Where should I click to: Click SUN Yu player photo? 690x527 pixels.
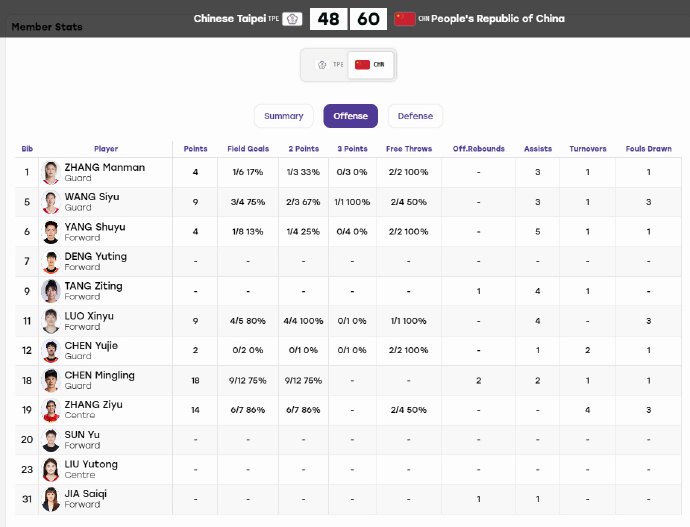coord(51,440)
